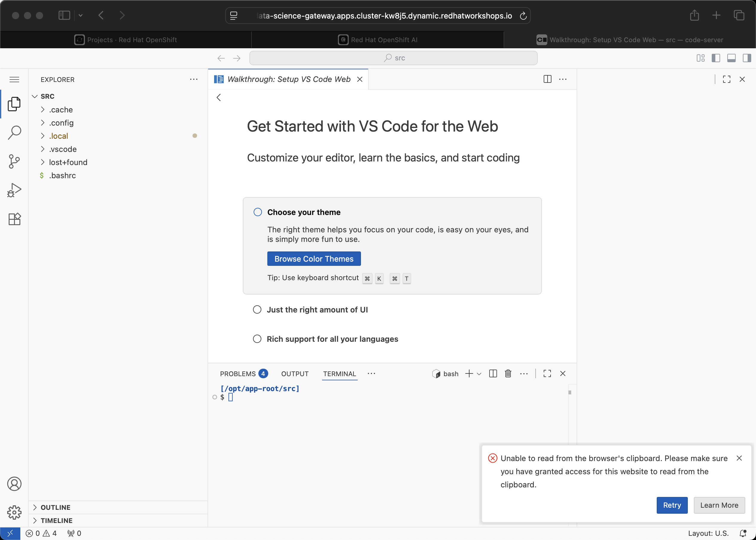This screenshot has width=756, height=540.
Task: Click the src command center search box
Action: (393, 58)
